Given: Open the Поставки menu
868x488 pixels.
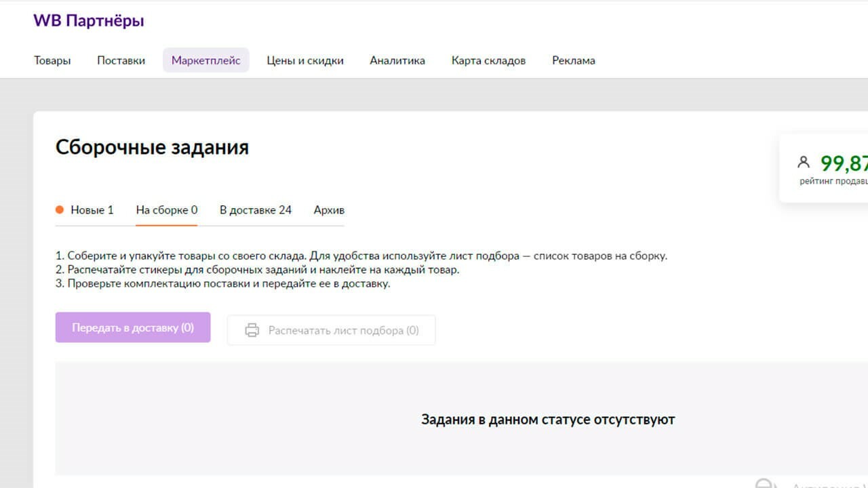Looking at the screenshot, I should click(121, 60).
